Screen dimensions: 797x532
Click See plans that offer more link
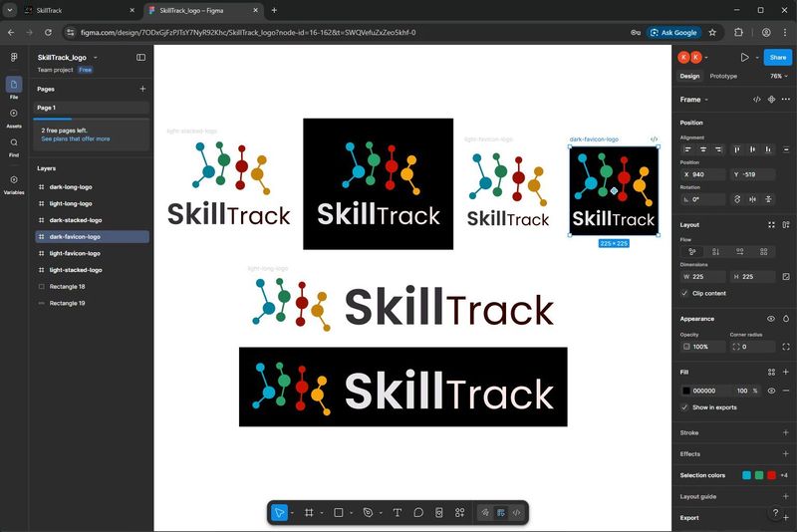pyautogui.click(x=76, y=138)
